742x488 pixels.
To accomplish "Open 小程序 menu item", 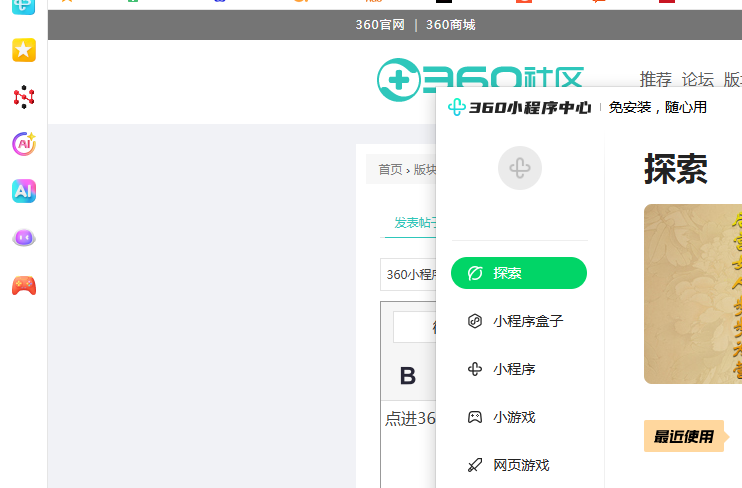I will (519, 369).
